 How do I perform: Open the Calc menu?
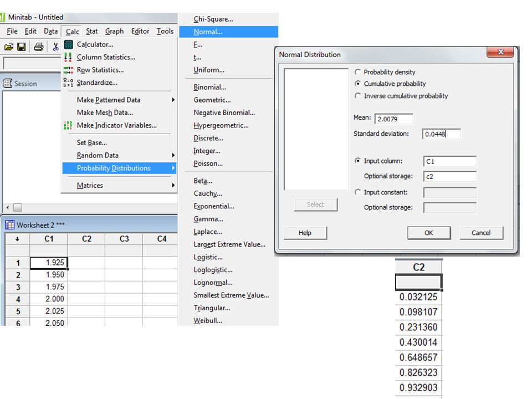(x=72, y=32)
